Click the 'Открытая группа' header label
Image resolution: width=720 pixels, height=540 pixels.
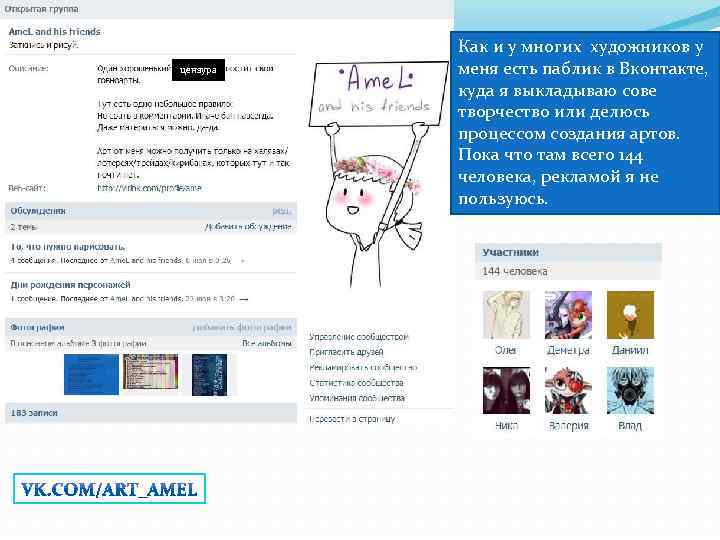pos(41,9)
